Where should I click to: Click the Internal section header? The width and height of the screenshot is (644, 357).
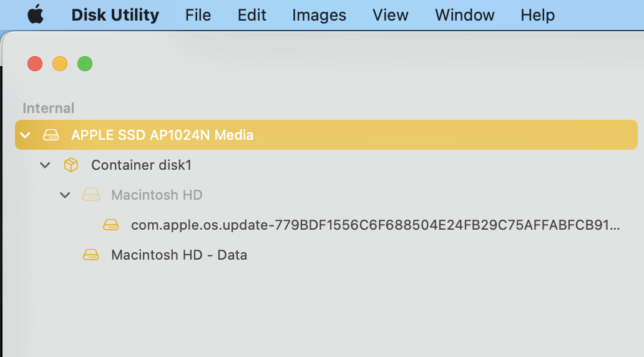(48, 108)
